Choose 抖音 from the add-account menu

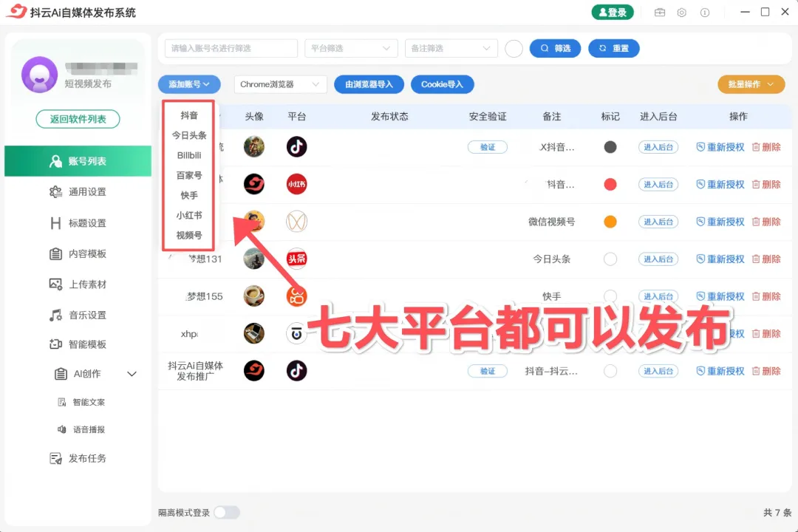189,115
